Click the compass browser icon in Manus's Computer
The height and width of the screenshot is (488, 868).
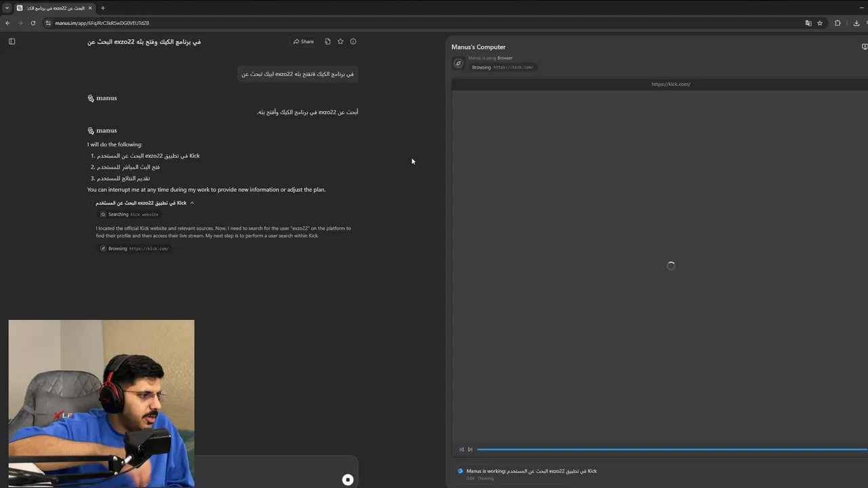tap(458, 63)
